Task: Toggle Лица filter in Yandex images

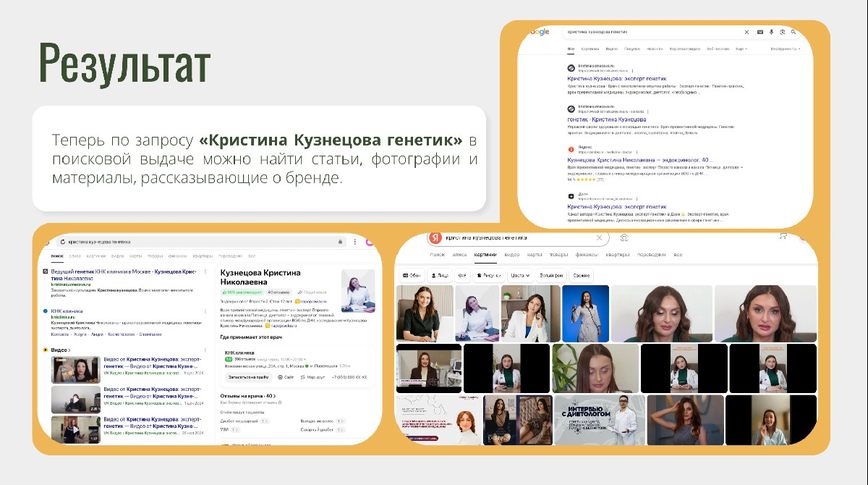Action: pos(438,275)
